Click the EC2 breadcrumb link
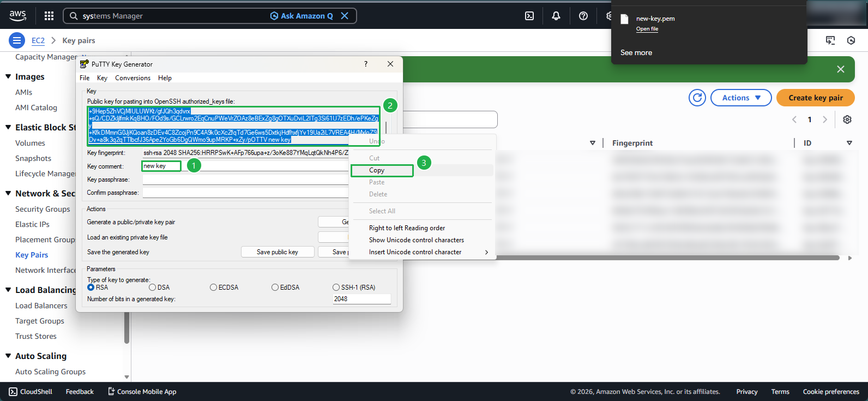 [38, 40]
